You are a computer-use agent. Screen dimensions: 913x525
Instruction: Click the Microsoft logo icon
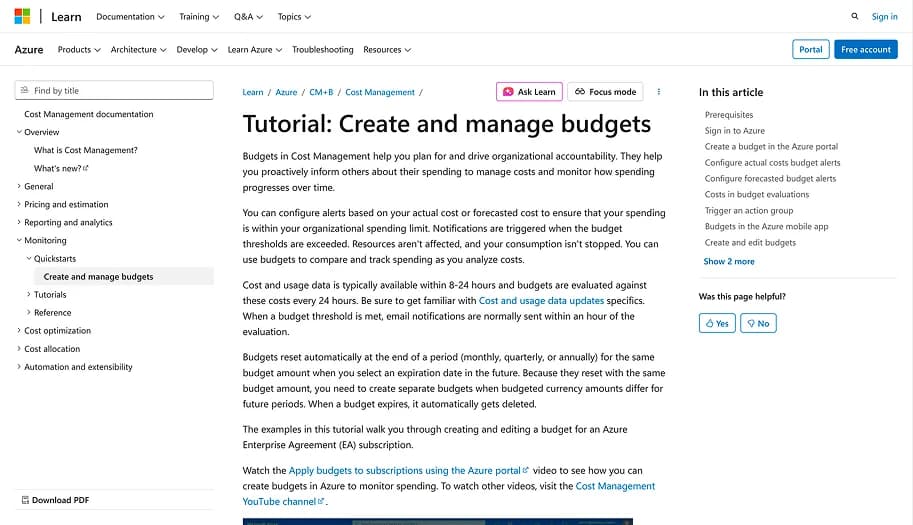pos(22,16)
